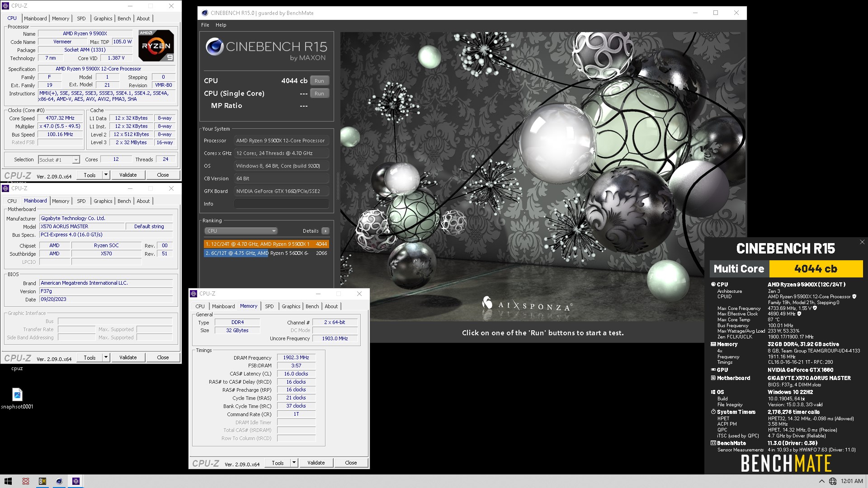Click ranking Details arrow button
The image size is (868, 488).
(x=325, y=231)
